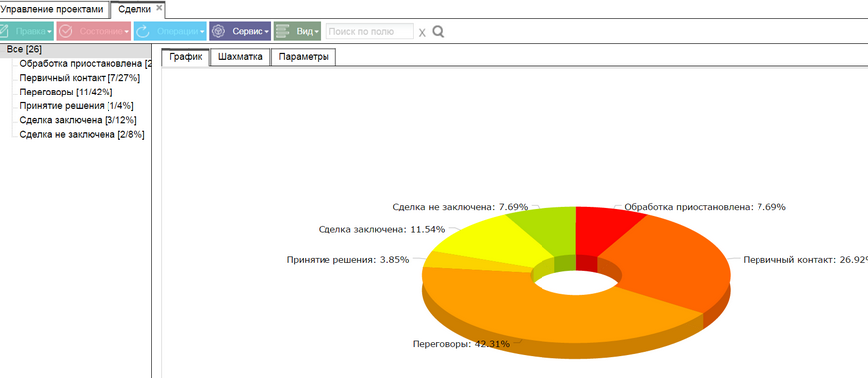Click the Правка pencil icon

pos(4,31)
